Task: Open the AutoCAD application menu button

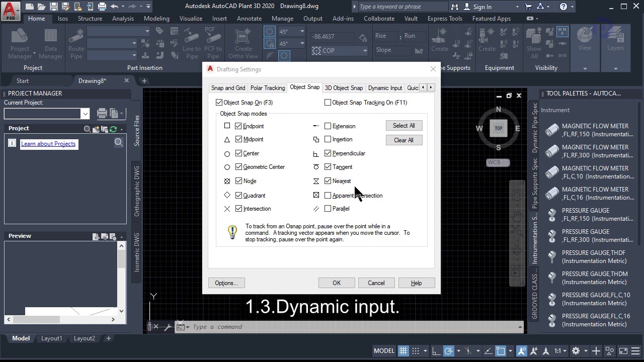Action: click(x=11, y=10)
